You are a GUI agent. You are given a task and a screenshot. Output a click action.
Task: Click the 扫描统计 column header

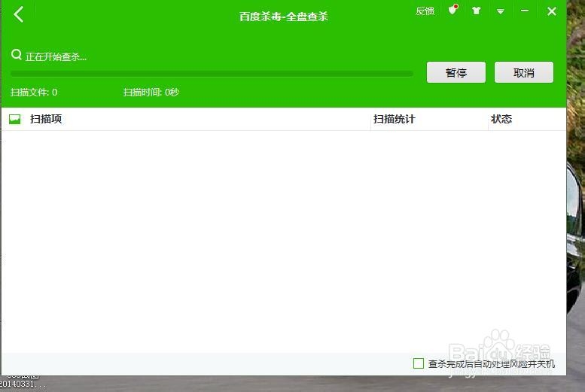tap(394, 119)
